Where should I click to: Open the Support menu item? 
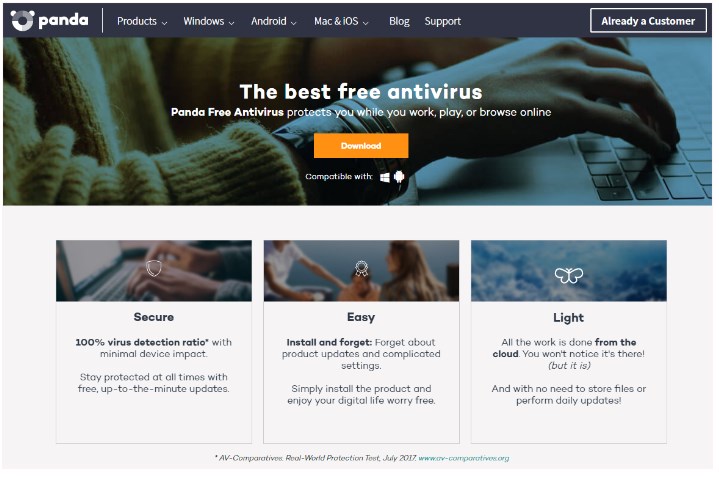click(442, 21)
